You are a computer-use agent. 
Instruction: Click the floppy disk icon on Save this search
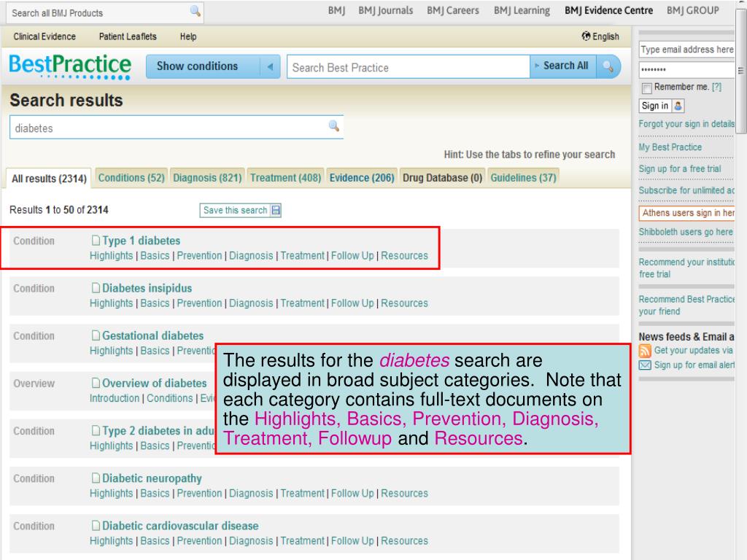276,210
